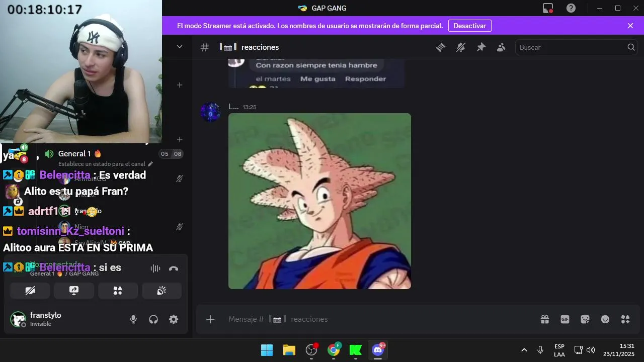
Task: Click the magnifier icon in search box
Action: point(631,47)
